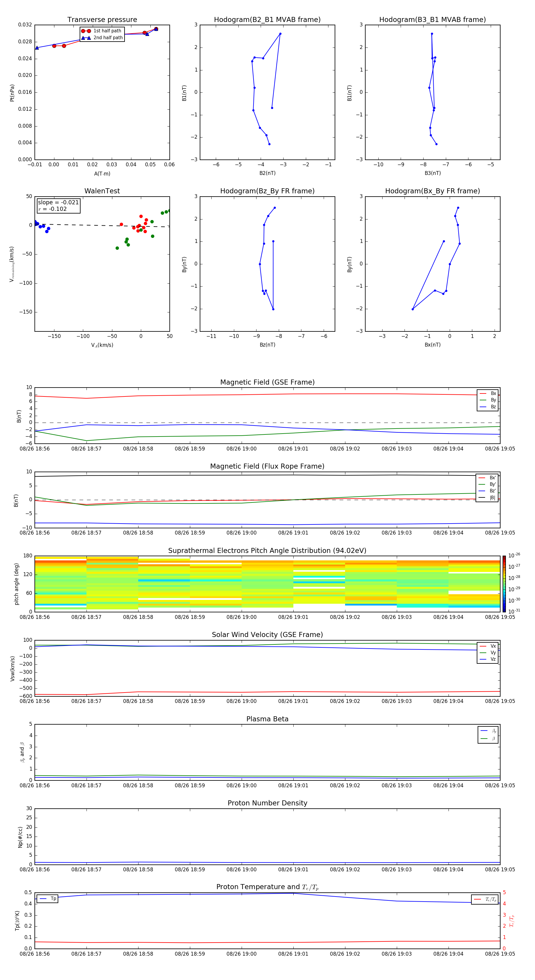
Task: Click the pitch angle flux colorbar
Action: pyautogui.click(x=504, y=584)
